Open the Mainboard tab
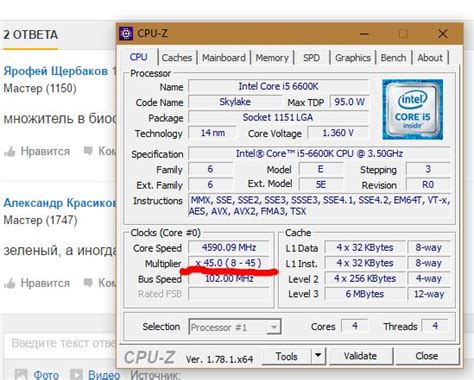Image resolution: width=474 pixels, height=380 pixels. (x=224, y=58)
